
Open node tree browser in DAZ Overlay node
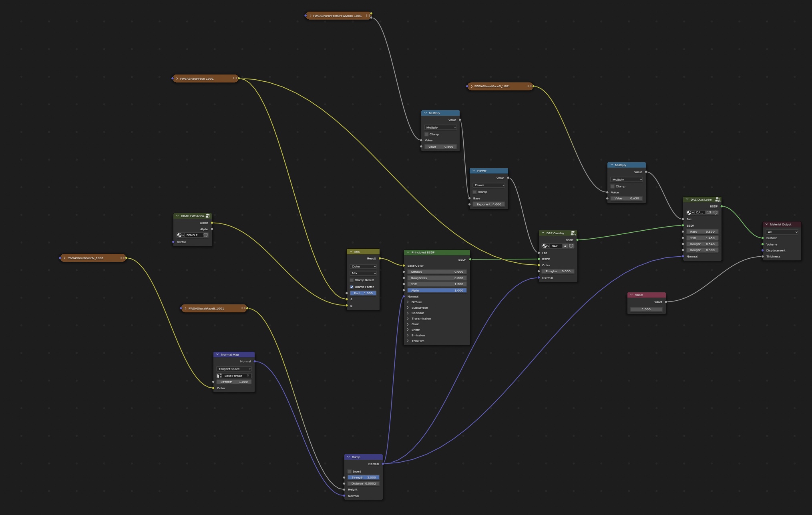pos(545,246)
